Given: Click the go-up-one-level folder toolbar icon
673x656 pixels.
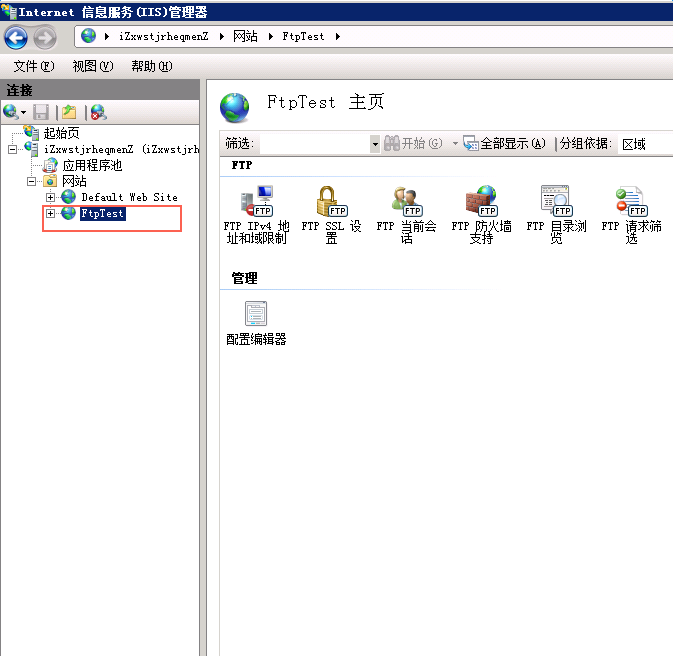Looking at the screenshot, I should pos(69,112).
